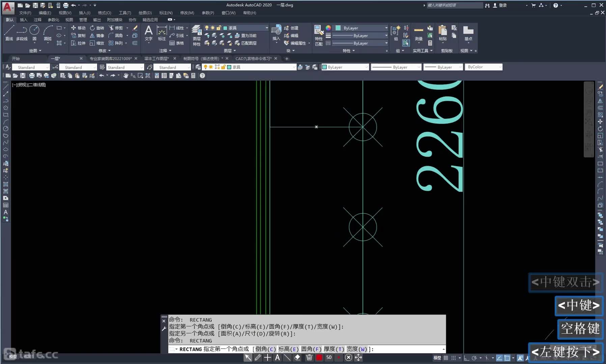Click the Array (阵列) tool
The image size is (606, 364).
click(x=115, y=43)
